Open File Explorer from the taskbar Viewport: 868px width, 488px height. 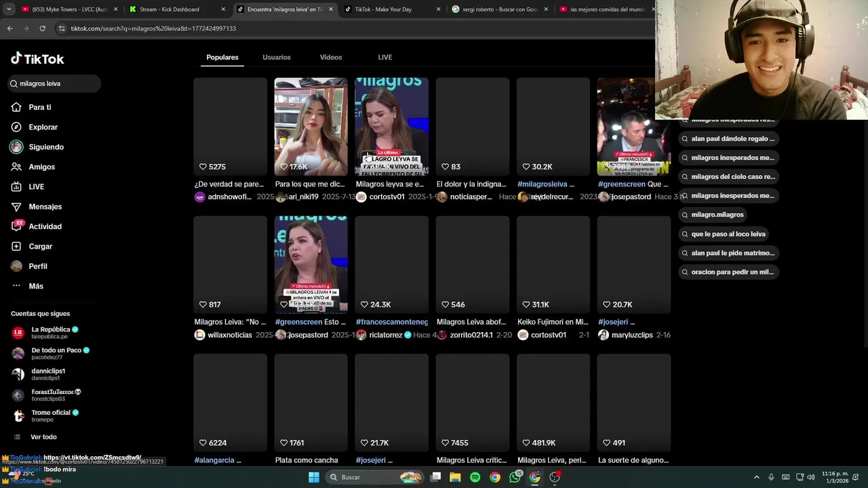(455, 477)
